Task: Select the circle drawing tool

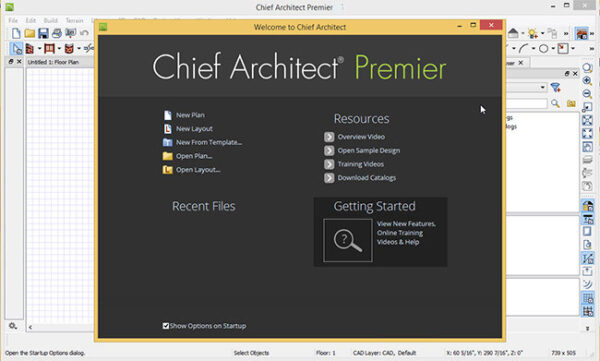Action: click(543, 49)
